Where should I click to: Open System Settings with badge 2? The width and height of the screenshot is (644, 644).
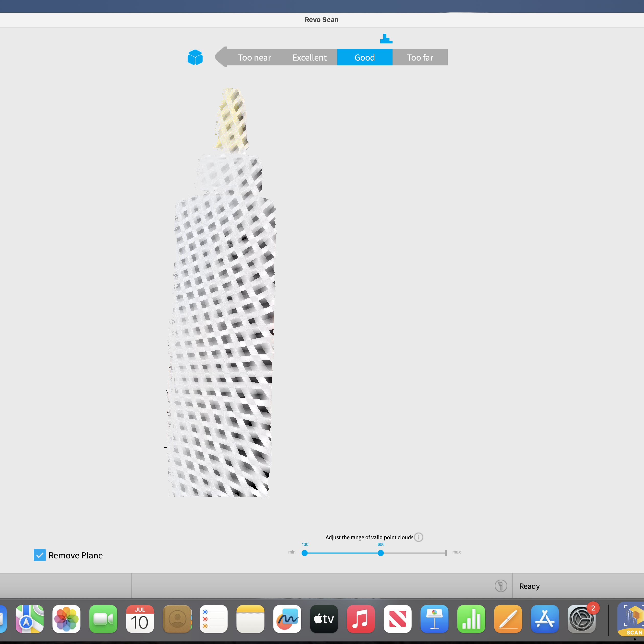pos(582,619)
